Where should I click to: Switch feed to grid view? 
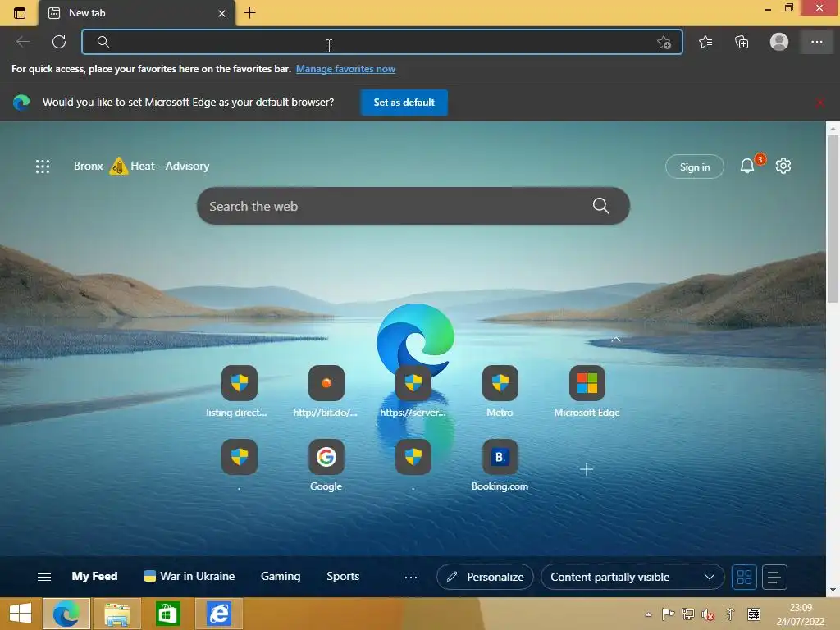744,577
